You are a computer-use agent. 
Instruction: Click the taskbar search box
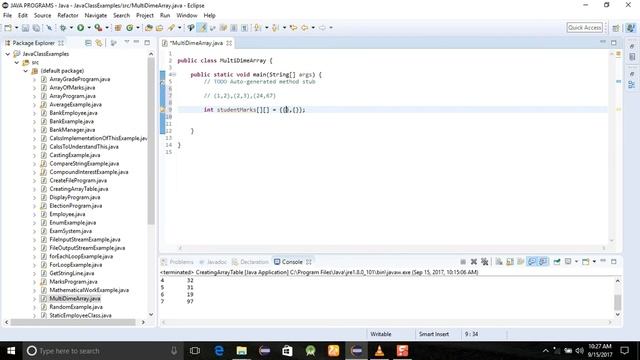(102, 351)
